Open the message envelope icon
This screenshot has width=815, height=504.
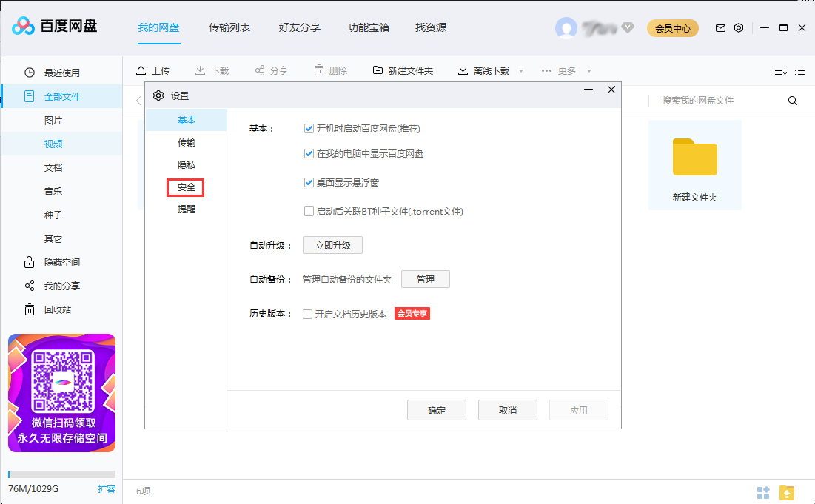point(720,27)
